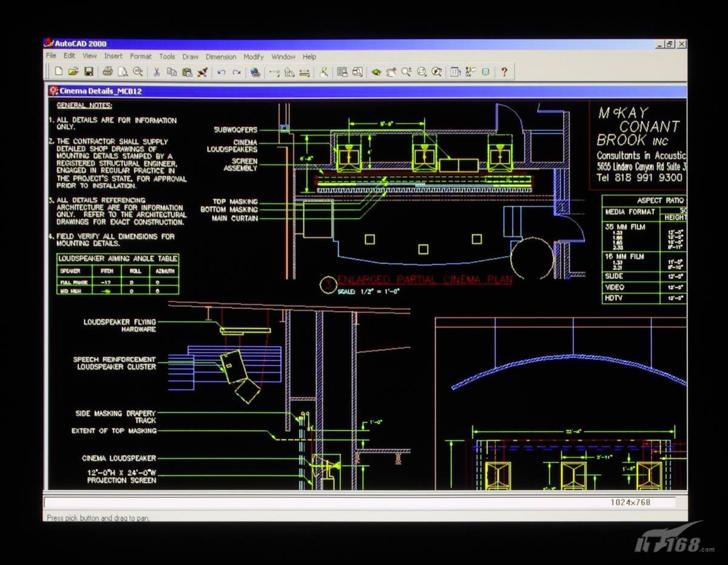Click the command line input field
The height and width of the screenshot is (565, 728).
coord(303,503)
